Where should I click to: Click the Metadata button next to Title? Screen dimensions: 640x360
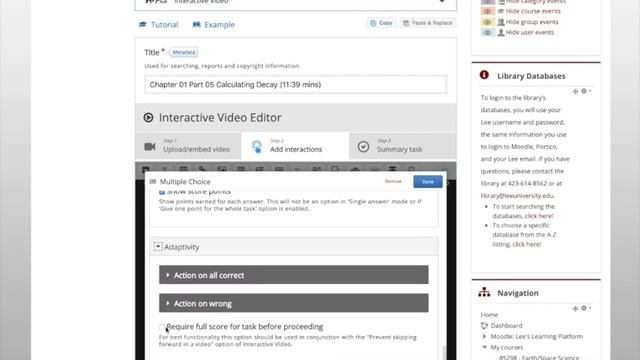[x=184, y=52]
